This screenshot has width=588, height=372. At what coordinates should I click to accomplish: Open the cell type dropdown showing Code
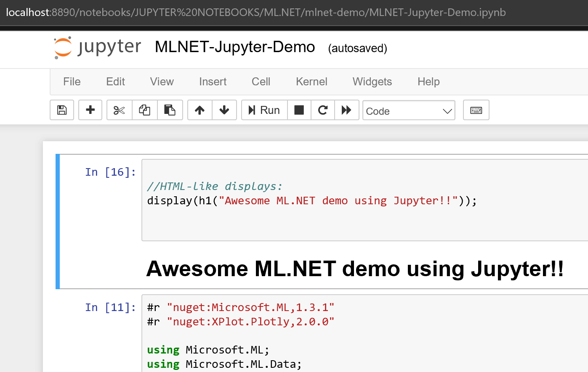(409, 111)
